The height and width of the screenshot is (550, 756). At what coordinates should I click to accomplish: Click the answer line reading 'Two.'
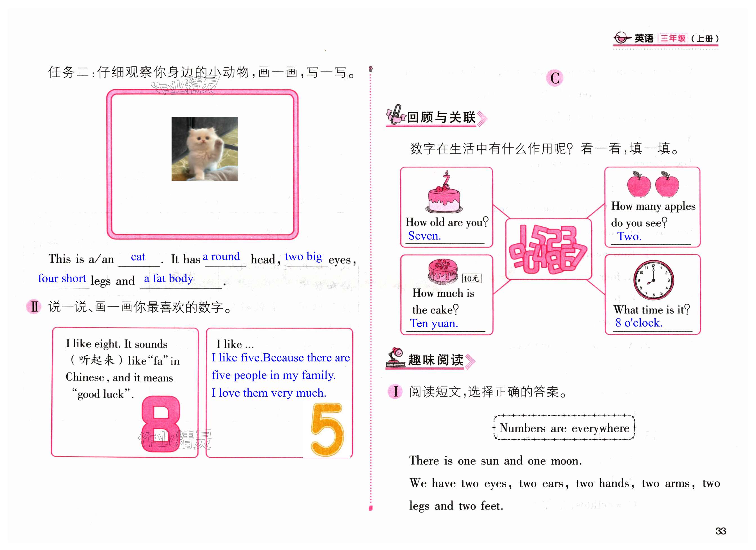point(629,236)
